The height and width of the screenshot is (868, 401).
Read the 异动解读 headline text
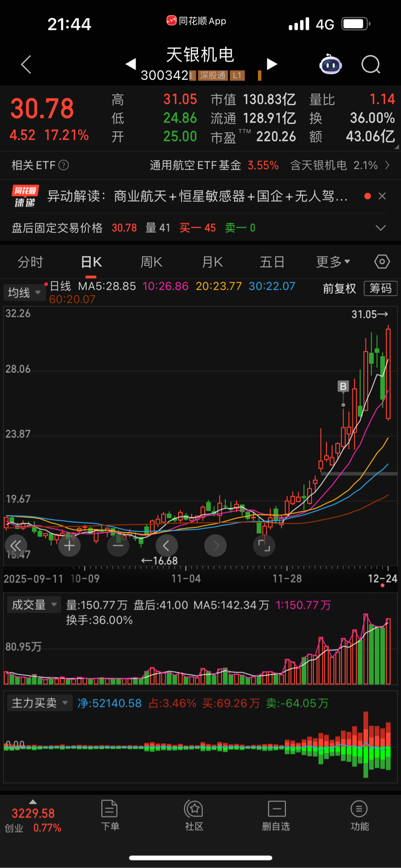(x=197, y=196)
